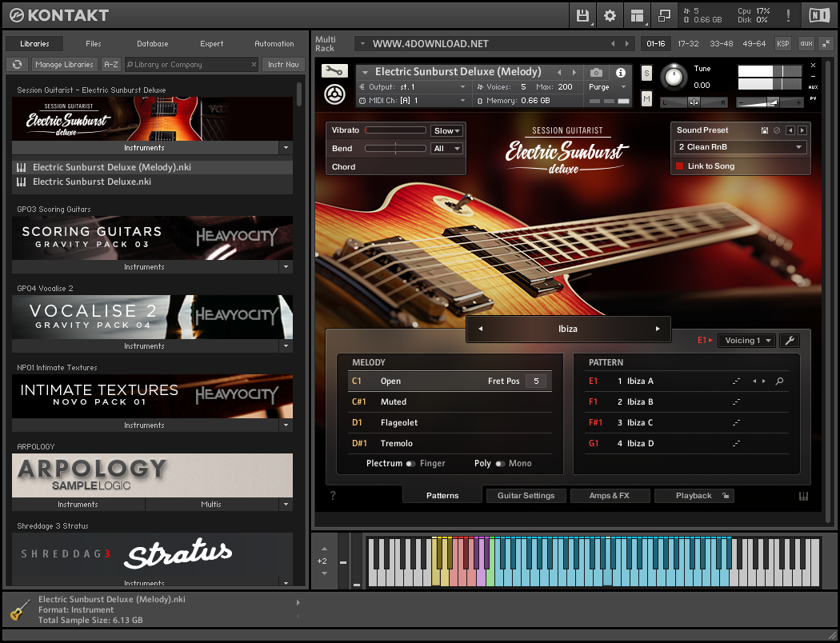Toggle Link to Song red checkbox

click(x=680, y=166)
